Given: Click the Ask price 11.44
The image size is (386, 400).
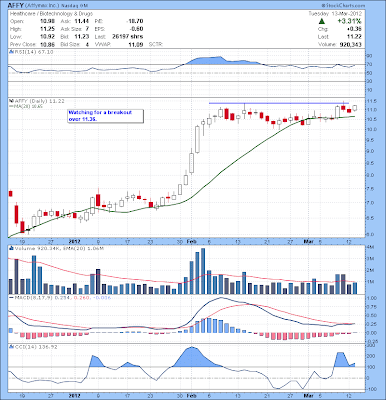Looking at the screenshot, I should click(82, 21).
